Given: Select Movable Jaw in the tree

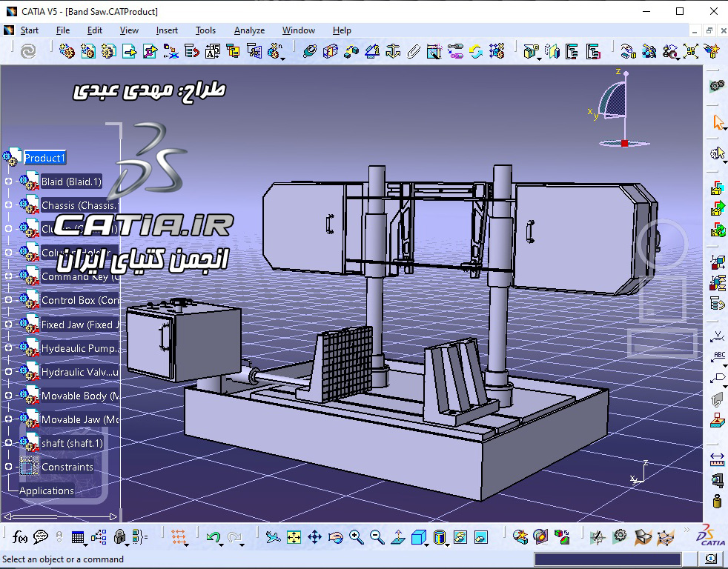Looking at the screenshot, I should pyautogui.click(x=79, y=419).
